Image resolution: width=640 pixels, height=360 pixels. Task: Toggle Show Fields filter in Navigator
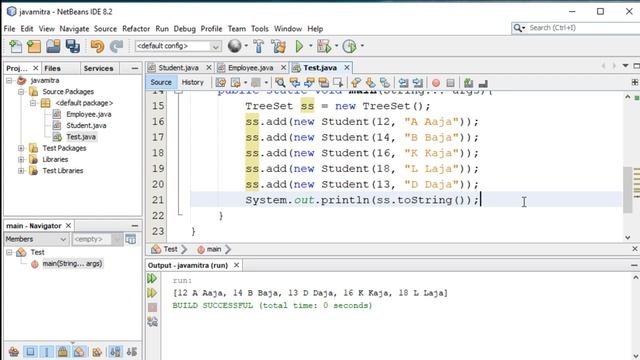point(30,351)
